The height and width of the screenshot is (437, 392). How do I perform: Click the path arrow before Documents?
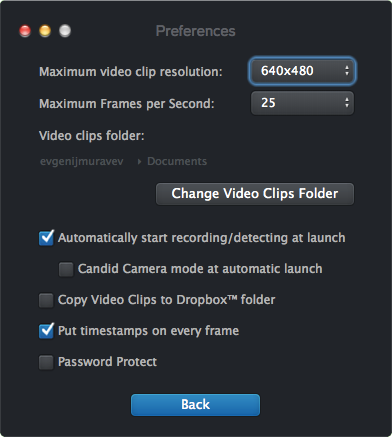(x=139, y=162)
